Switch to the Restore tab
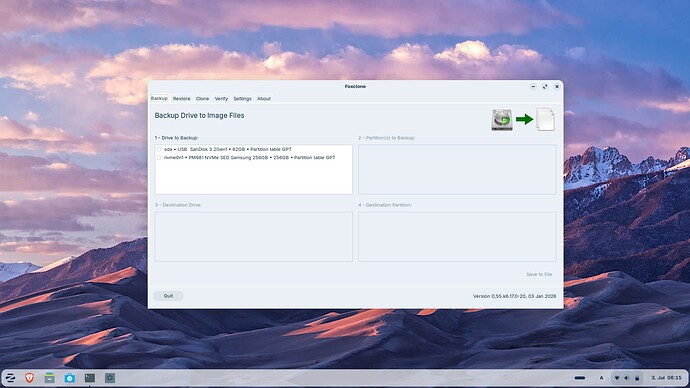 click(x=181, y=99)
